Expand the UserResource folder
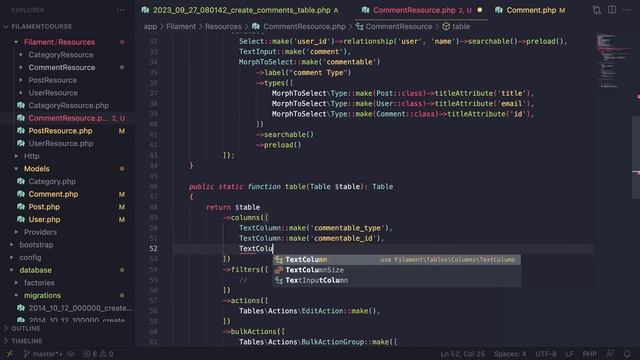Viewport: 640px width, 360px height. (21, 93)
